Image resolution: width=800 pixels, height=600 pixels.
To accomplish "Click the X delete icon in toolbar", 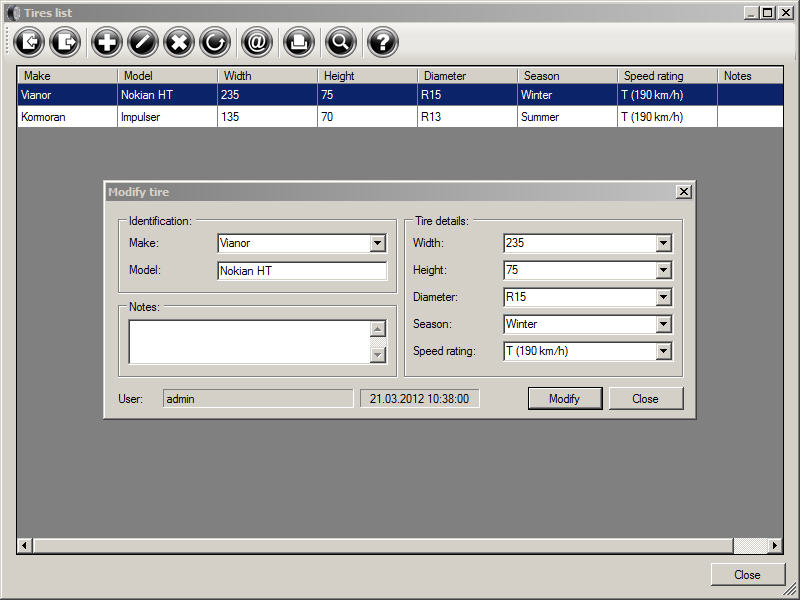I will tap(179, 42).
